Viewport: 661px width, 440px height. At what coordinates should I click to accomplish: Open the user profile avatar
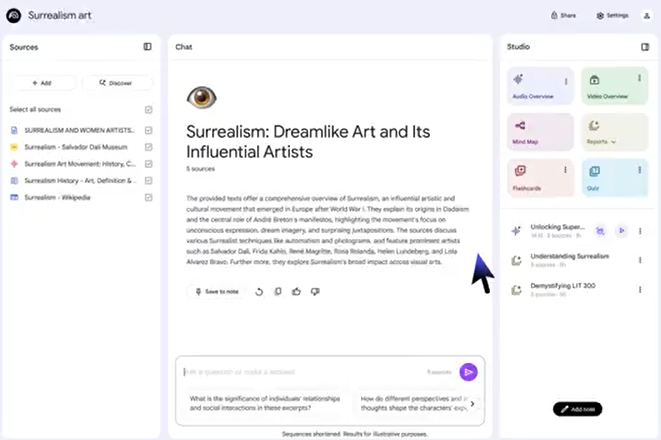tap(646, 16)
